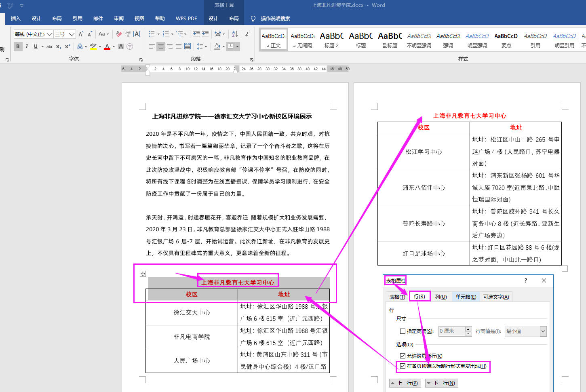Click row height value field 0 厘米
The height and width of the screenshot is (392, 586).
pyautogui.click(x=452, y=331)
